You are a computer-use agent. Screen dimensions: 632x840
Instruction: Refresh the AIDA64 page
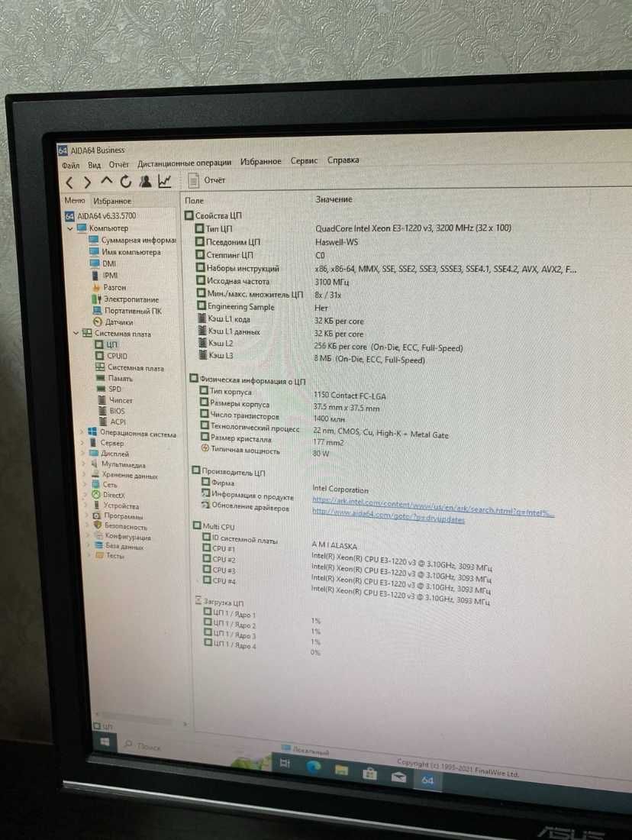[126, 182]
